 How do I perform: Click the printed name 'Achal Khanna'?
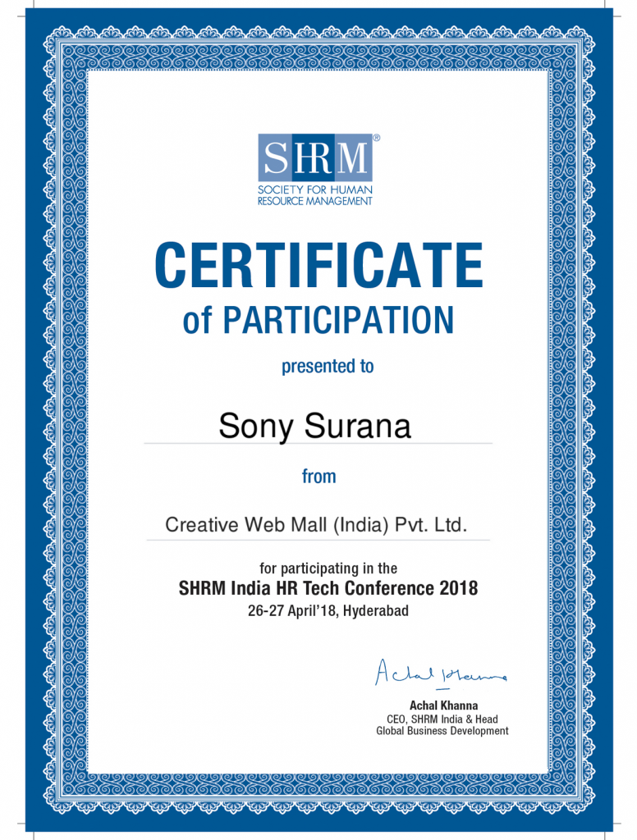coord(443,705)
